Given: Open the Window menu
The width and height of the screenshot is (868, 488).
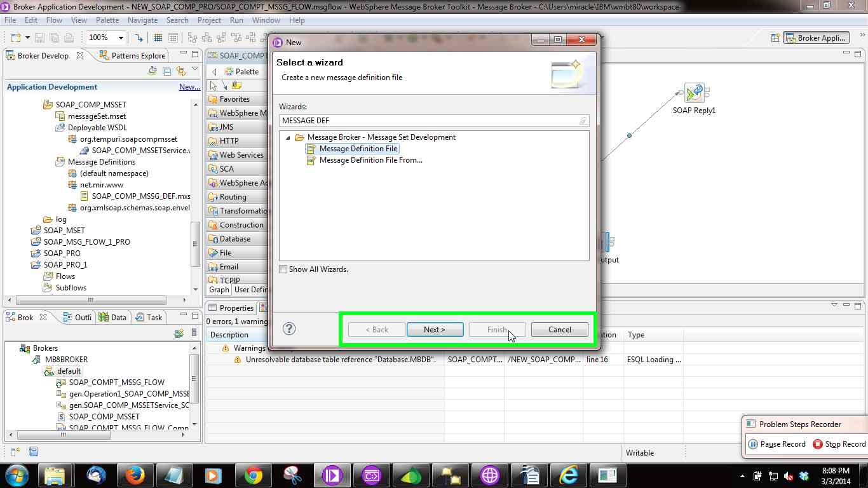Looking at the screenshot, I should tap(266, 20).
